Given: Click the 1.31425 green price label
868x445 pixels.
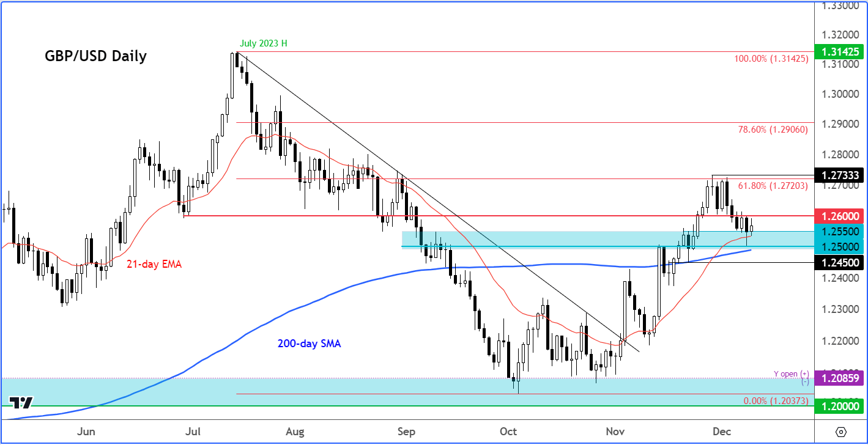Looking at the screenshot, I should pos(840,52).
